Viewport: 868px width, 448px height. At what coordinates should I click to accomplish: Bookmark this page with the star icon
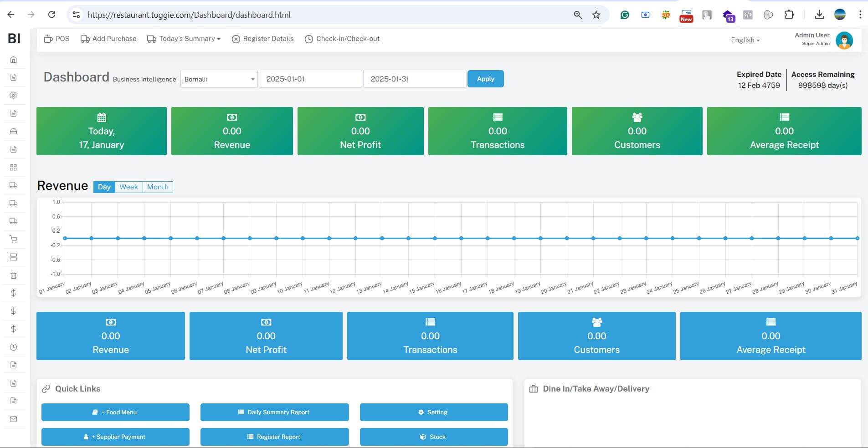tap(596, 15)
